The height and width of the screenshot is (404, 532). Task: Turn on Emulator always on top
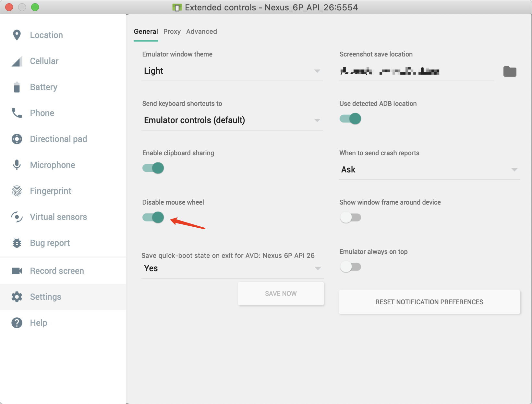click(351, 267)
